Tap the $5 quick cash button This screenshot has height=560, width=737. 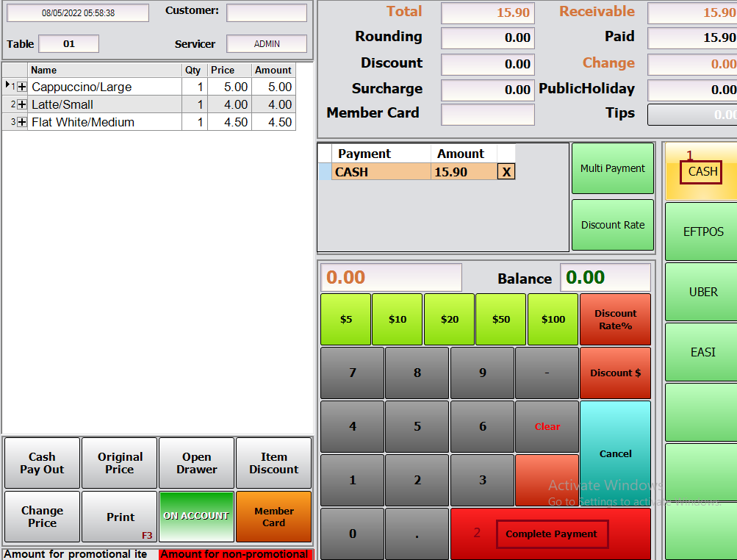point(346,319)
